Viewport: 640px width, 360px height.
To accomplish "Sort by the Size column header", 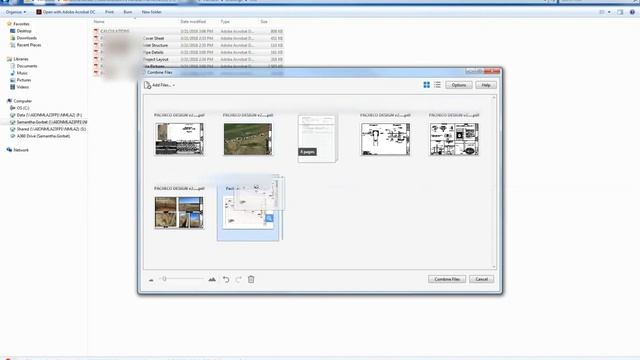I will pos(264,22).
